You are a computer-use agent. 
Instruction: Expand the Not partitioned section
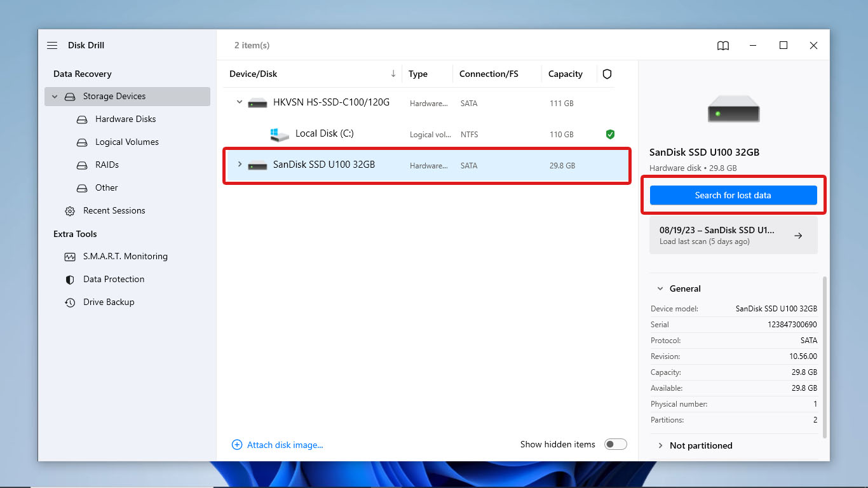[660, 445]
